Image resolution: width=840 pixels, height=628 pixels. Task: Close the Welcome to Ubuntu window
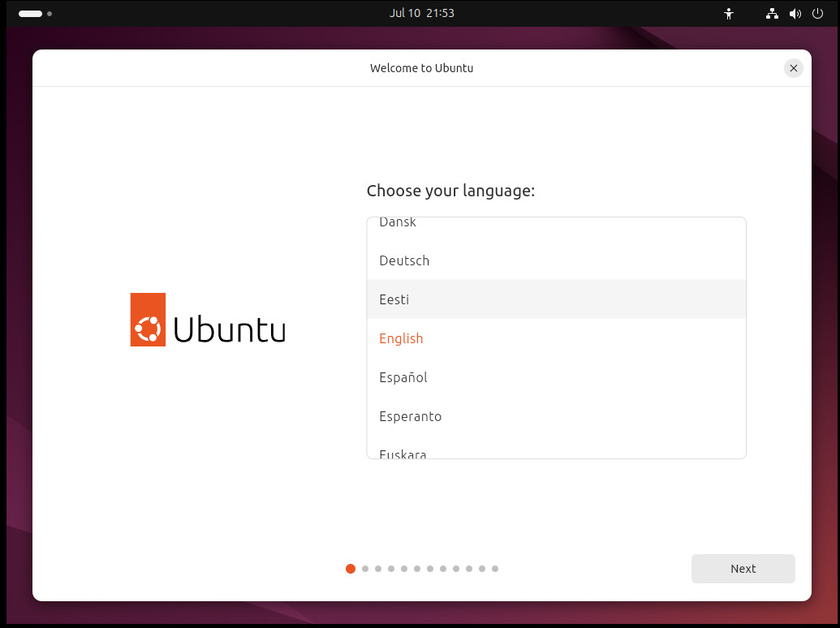point(794,68)
